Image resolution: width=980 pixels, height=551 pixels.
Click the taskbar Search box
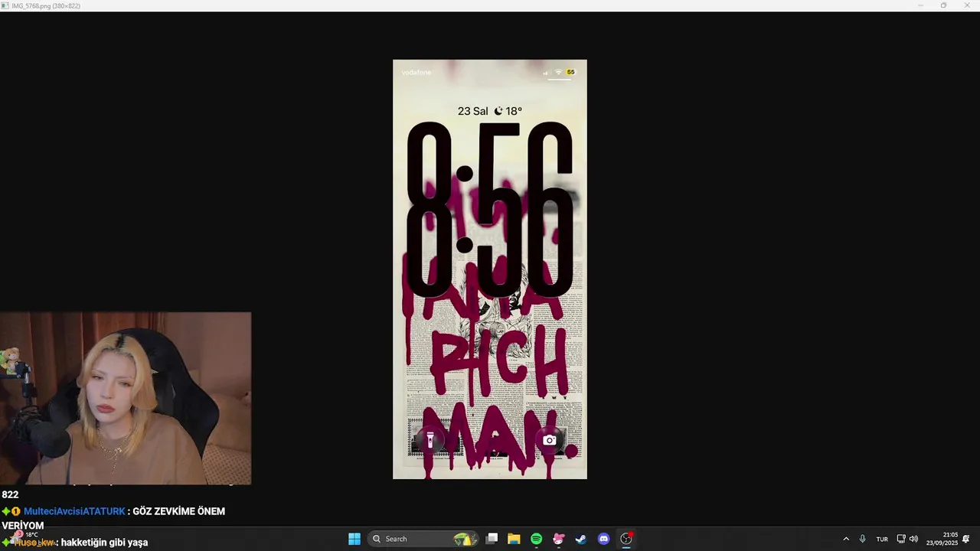tap(423, 539)
